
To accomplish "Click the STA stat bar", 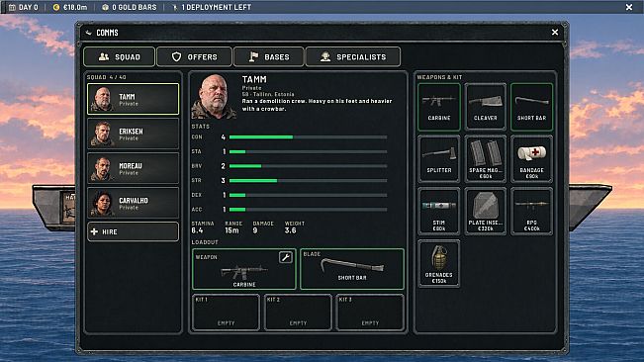I will pos(308,152).
